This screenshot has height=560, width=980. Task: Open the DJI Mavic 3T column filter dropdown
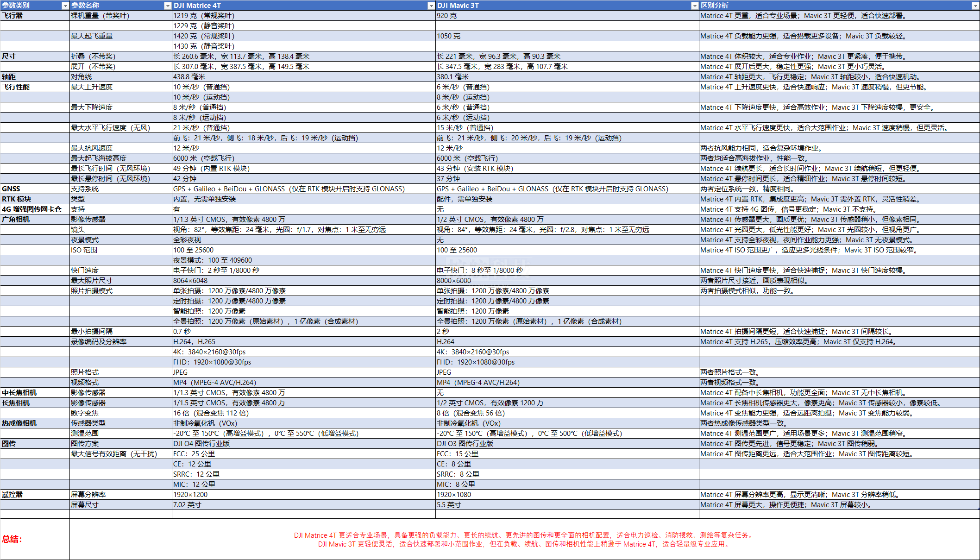point(694,6)
